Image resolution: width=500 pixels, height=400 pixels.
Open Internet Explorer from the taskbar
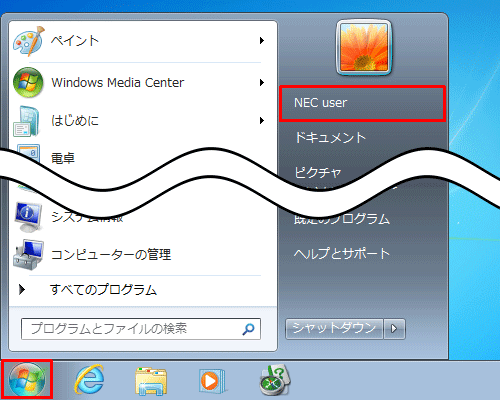pos(89,380)
